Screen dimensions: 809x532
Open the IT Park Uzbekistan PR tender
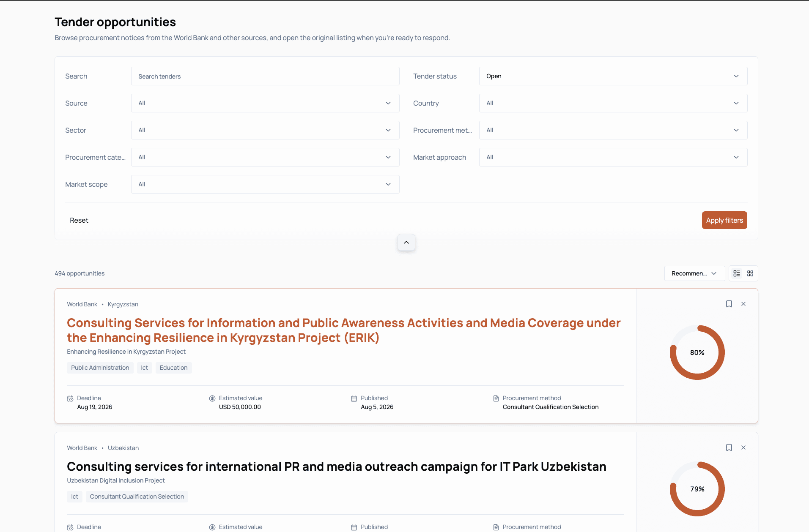point(337,467)
